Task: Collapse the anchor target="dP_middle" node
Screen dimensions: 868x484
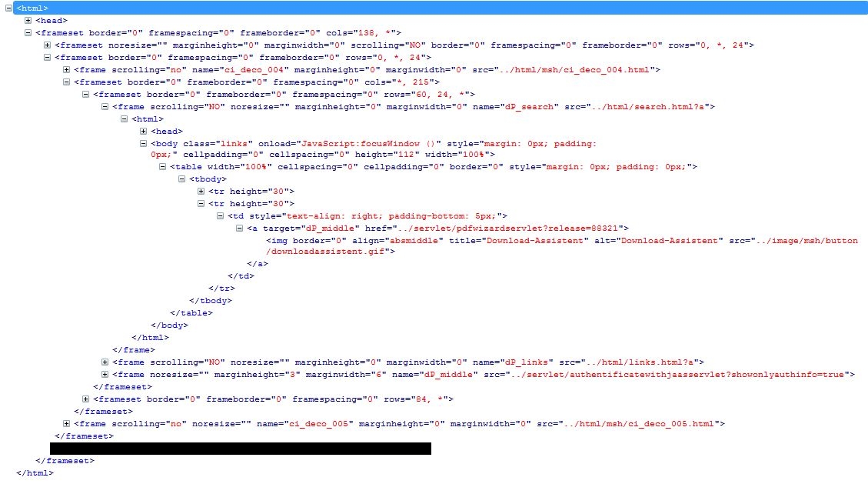Action: pyautogui.click(x=240, y=228)
